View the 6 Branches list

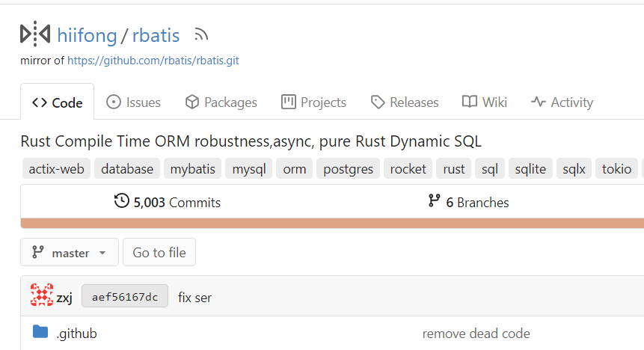(469, 202)
